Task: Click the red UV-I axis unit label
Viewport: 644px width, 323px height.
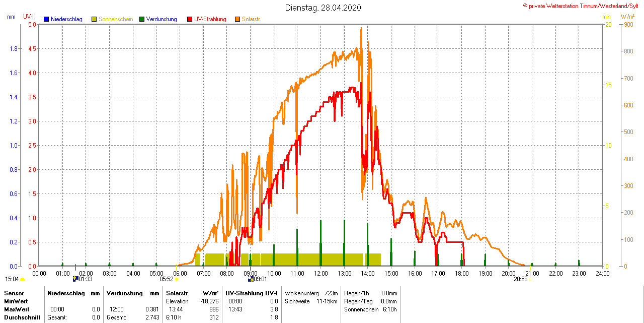Action: pyautogui.click(x=29, y=17)
